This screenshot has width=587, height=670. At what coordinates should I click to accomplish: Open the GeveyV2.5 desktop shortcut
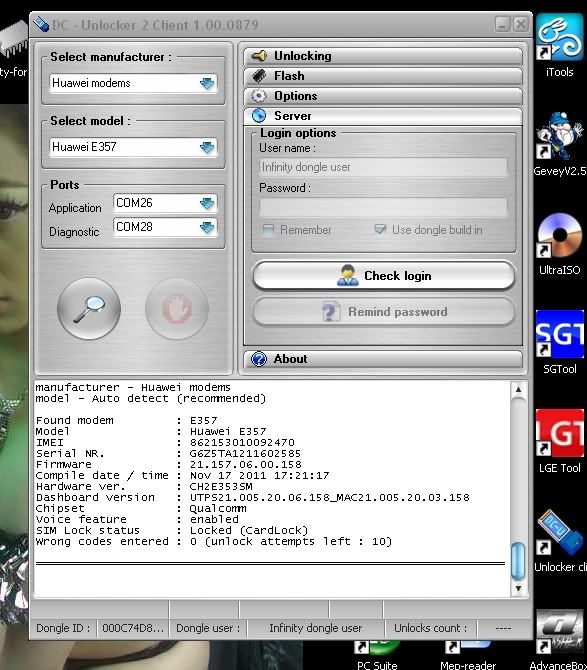tap(559, 144)
